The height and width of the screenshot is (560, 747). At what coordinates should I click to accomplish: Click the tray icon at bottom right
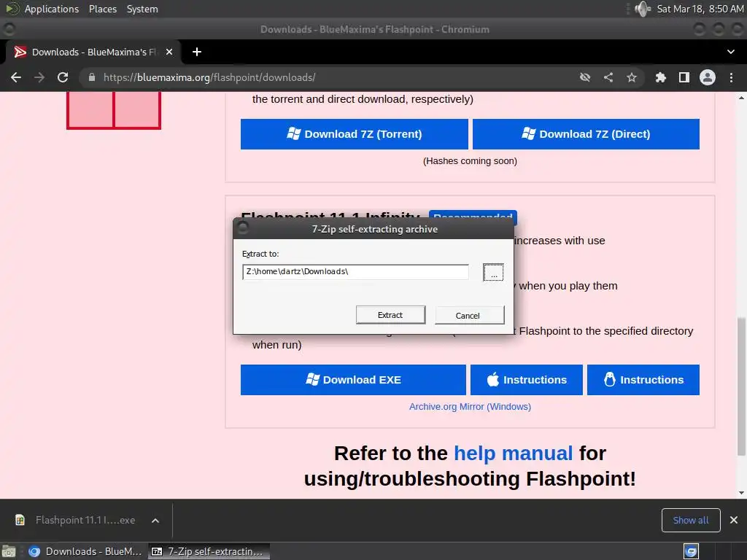pyautogui.click(x=691, y=551)
